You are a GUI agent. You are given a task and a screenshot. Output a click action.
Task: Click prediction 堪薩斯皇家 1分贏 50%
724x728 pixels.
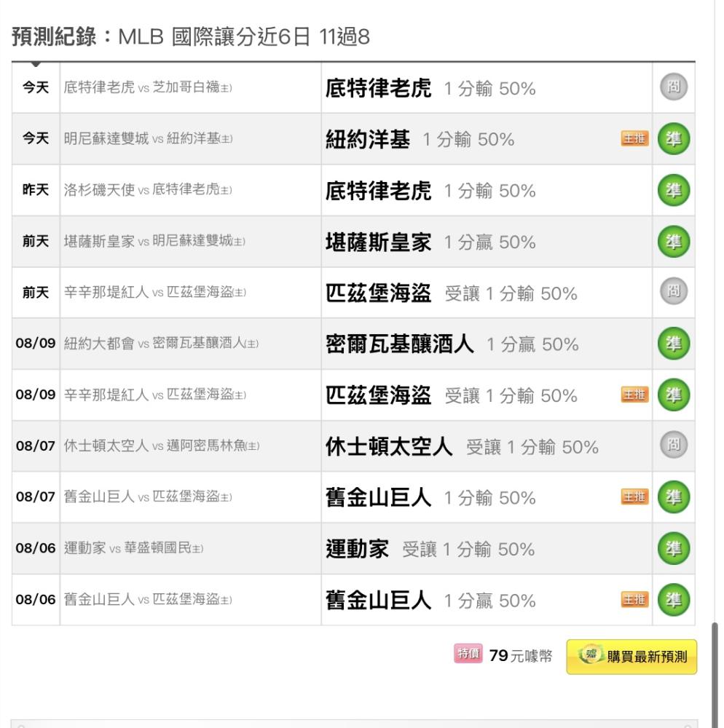pos(430,242)
